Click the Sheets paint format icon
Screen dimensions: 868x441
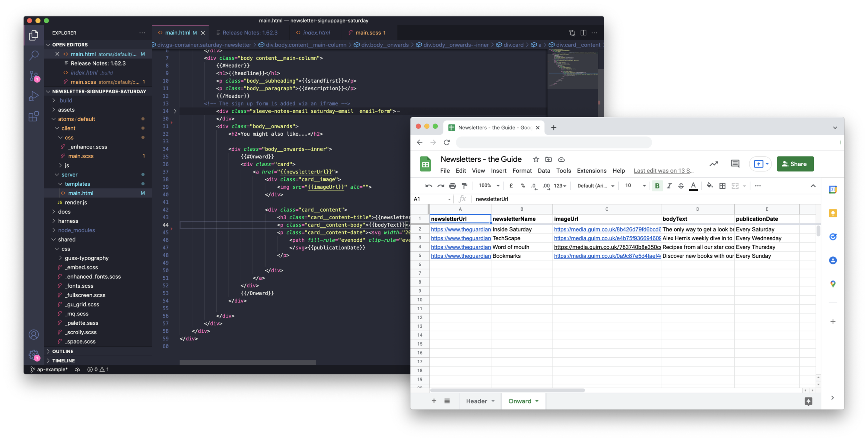[464, 186]
